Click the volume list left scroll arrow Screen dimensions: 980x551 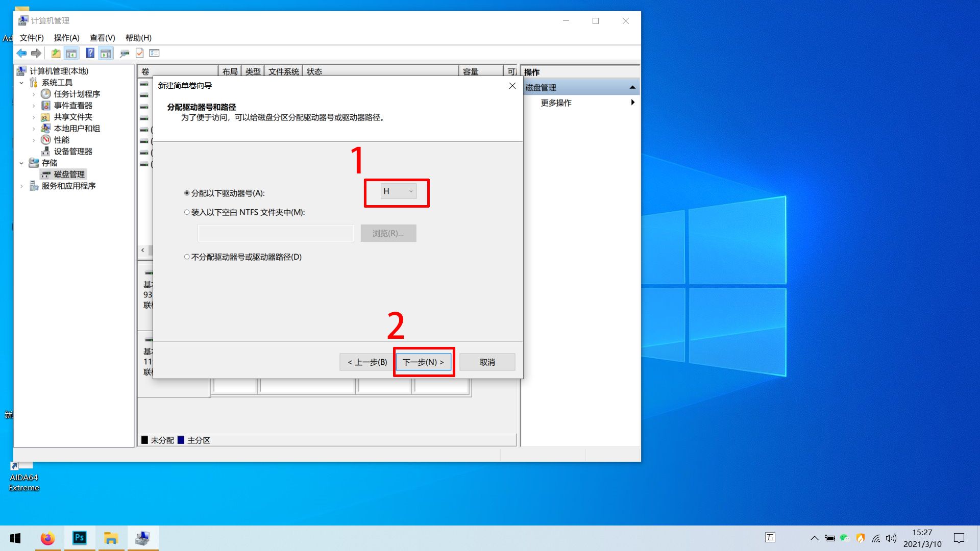143,251
